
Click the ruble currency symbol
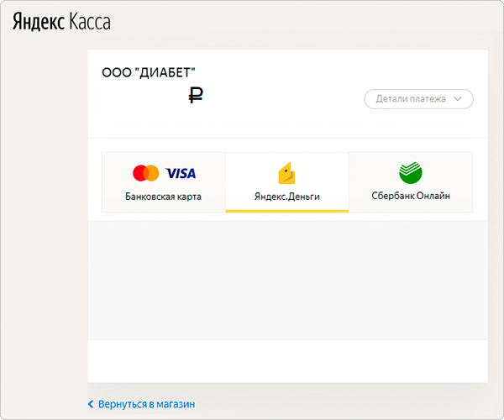196,96
